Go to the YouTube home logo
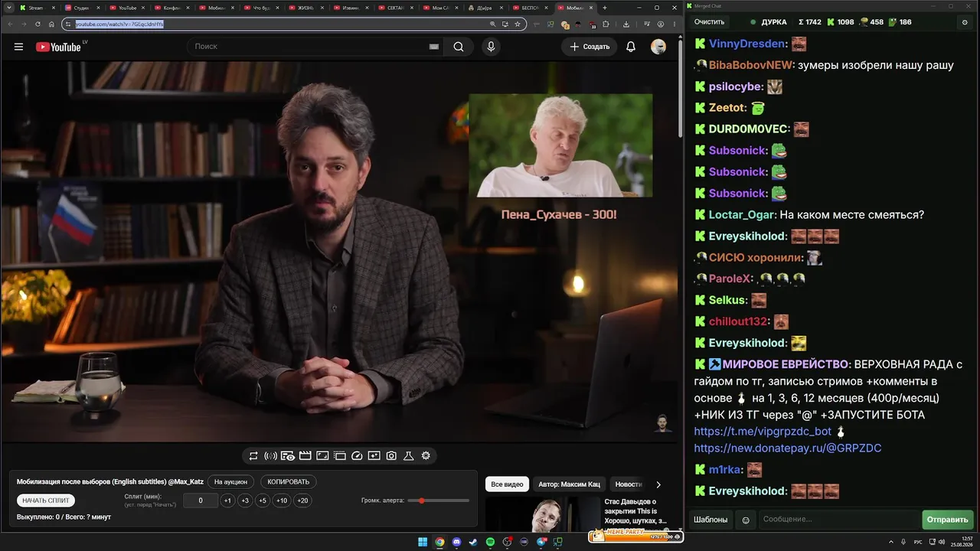This screenshot has height=551, width=980. [x=58, y=47]
